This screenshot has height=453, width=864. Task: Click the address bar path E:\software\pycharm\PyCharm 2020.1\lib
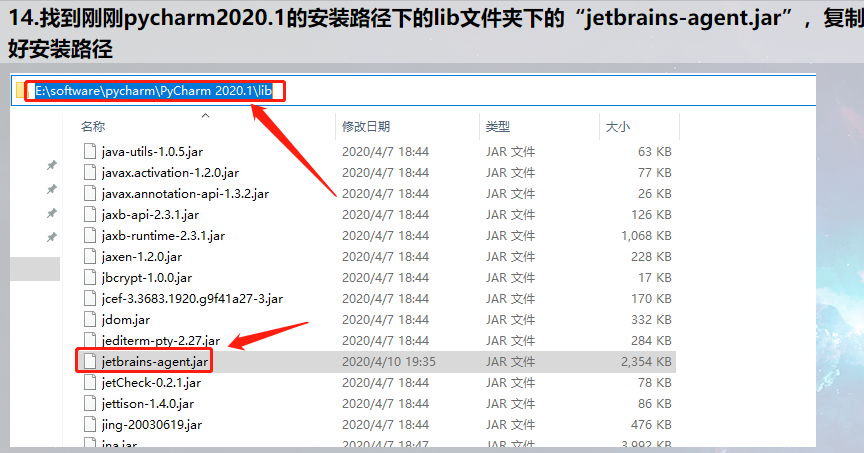pos(154,91)
